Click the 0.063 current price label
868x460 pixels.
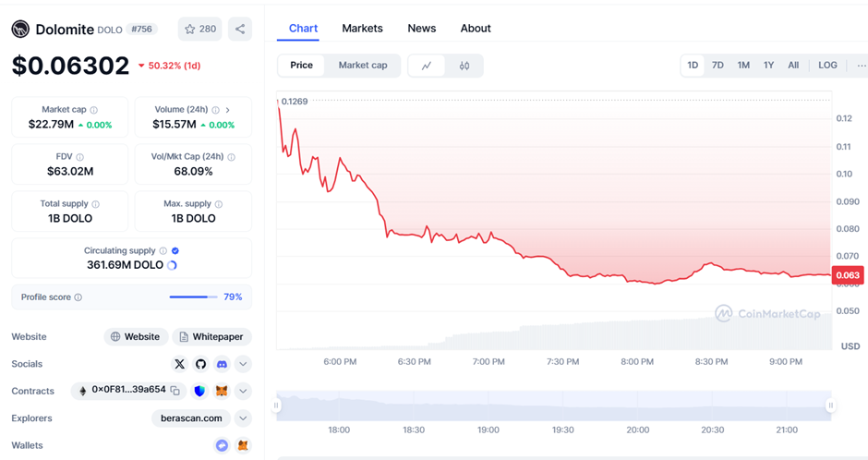click(848, 275)
